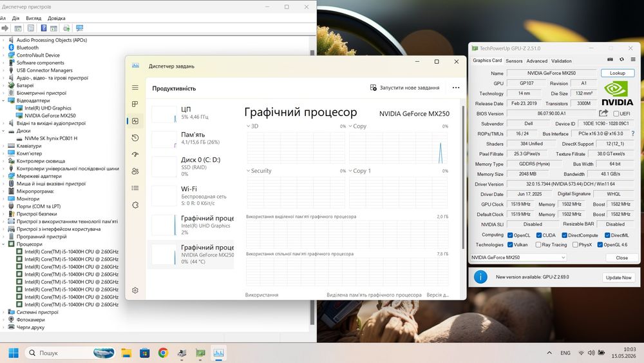Viewport: 644px width, 363px height.
Task: Toggle the Vulkan checkbox
Action: pos(510,244)
